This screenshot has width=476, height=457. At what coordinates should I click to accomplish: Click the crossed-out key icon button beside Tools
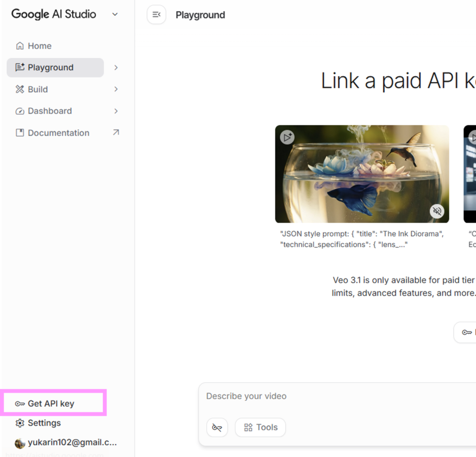click(217, 427)
